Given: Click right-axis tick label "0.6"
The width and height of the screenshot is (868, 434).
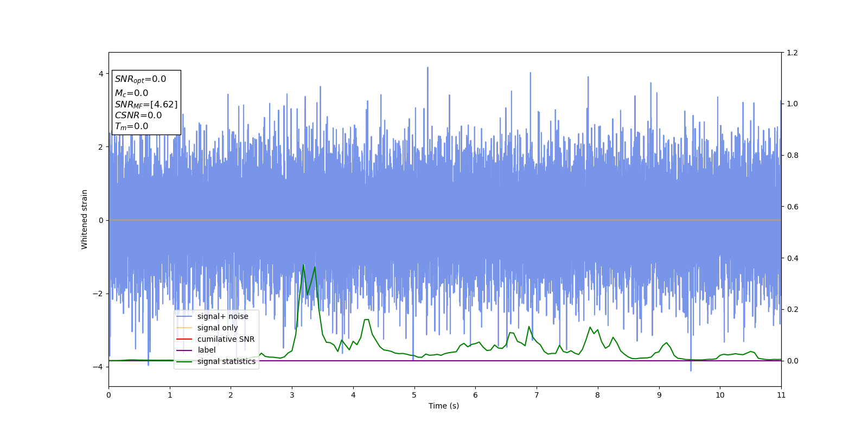Looking at the screenshot, I should point(792,207).
